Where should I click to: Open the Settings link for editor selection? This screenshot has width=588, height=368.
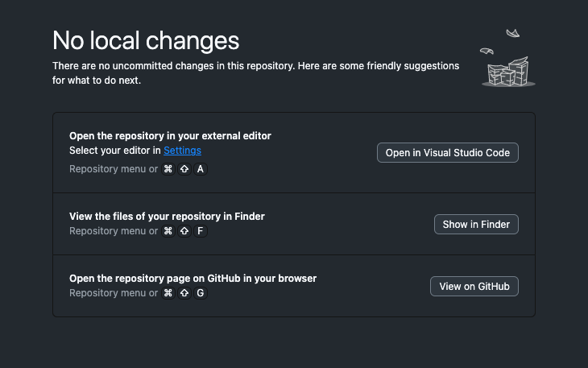(x=182, y=151)
